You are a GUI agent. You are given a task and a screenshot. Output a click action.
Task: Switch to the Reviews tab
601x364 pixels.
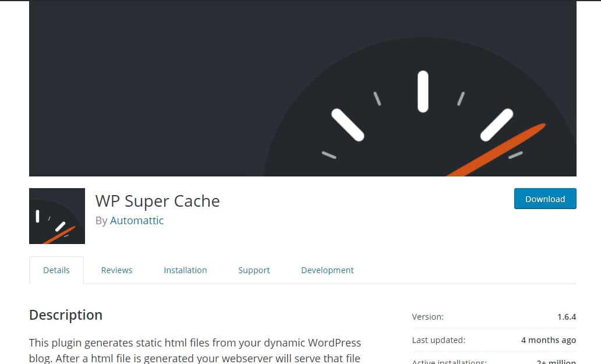116,270
